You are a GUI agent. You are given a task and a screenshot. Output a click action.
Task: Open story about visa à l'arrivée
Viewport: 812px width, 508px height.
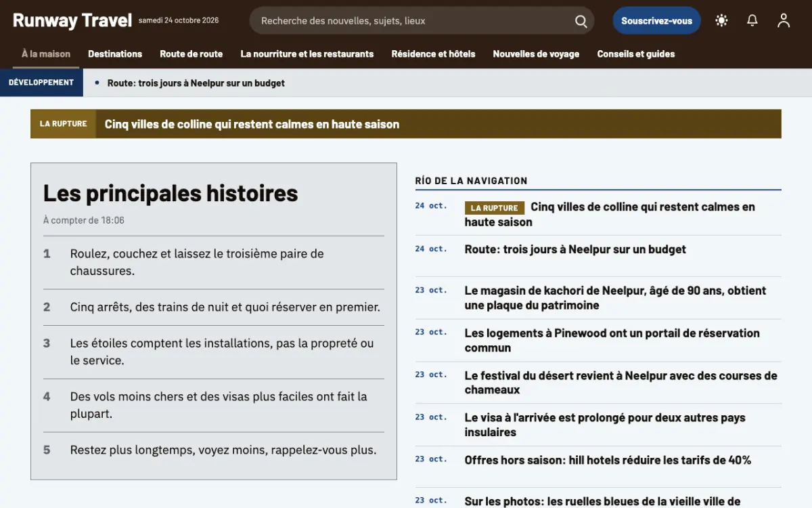[605, 425]
